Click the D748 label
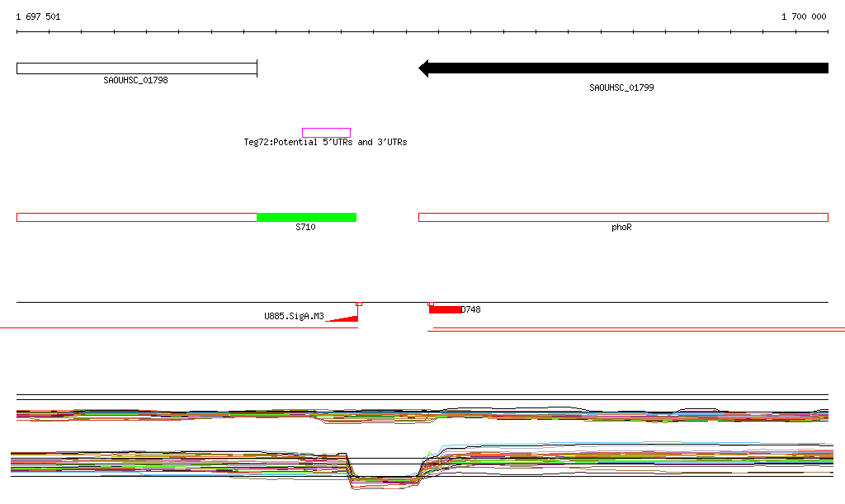Screen dimensions: 845x504 click(x=471, y=309)
